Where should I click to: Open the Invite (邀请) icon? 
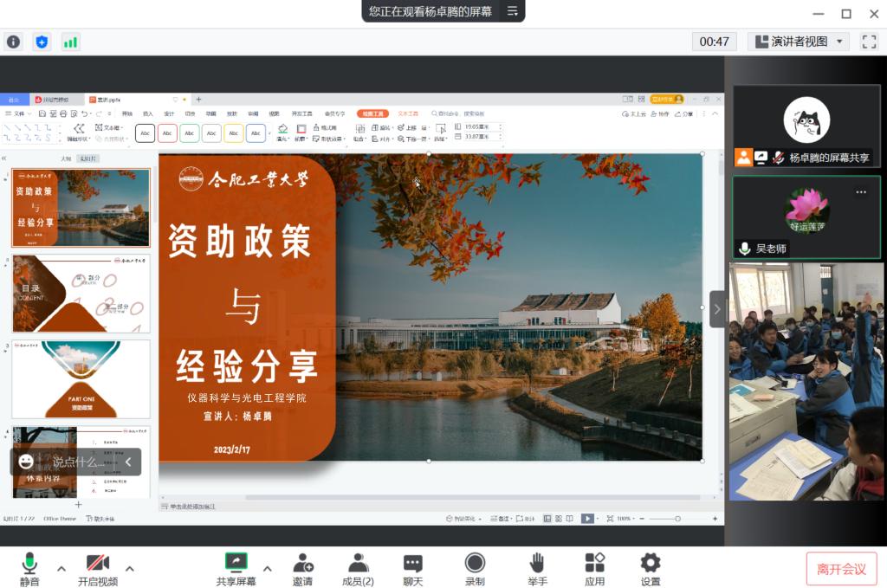302,569
